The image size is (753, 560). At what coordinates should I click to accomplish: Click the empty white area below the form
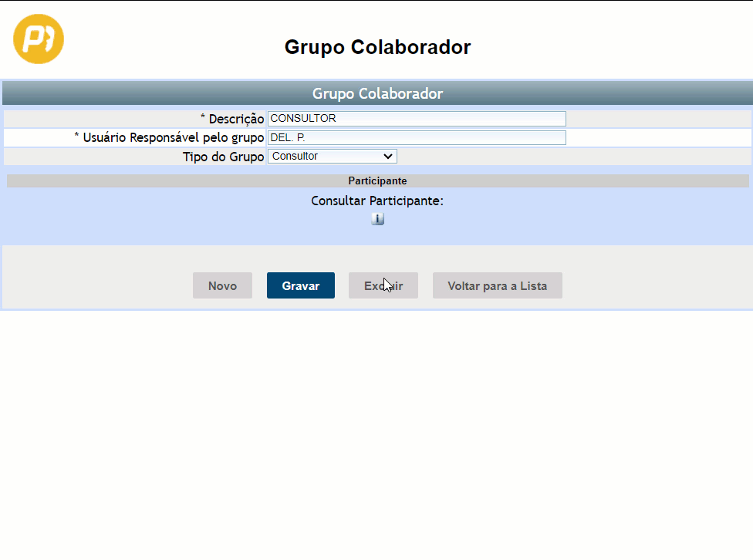click(x=376, y=432)
